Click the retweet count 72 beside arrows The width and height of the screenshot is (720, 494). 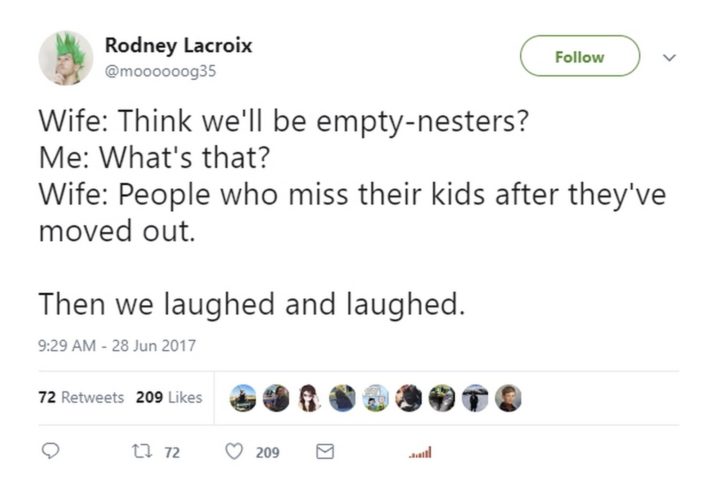pos(171,453)
